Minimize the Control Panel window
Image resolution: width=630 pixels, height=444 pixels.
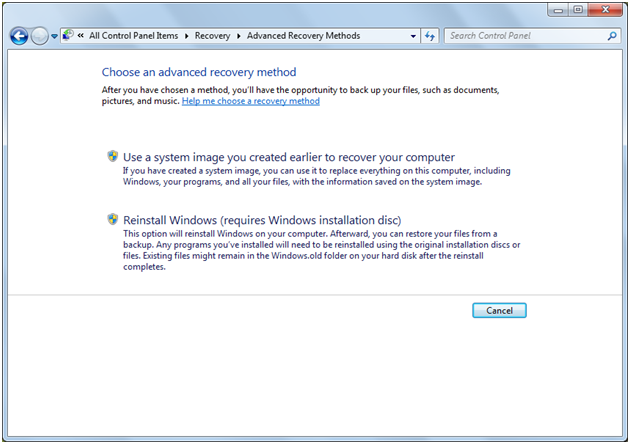[558, 10]
